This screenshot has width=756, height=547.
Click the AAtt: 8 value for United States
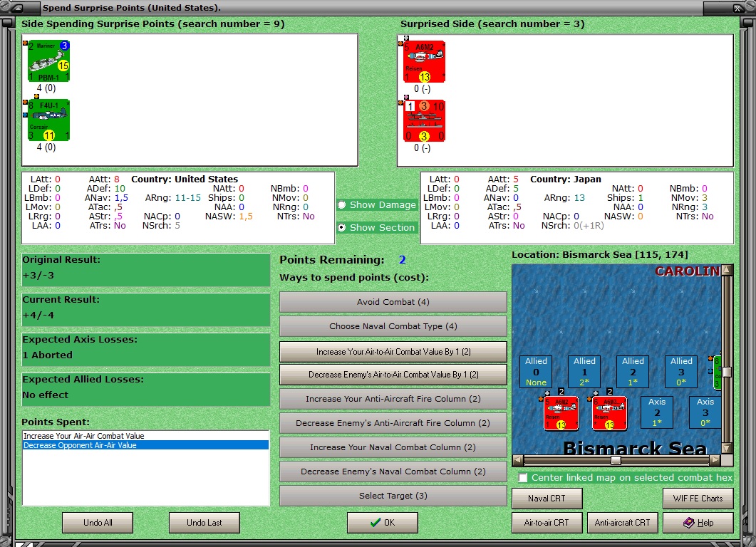click(116, 179)
